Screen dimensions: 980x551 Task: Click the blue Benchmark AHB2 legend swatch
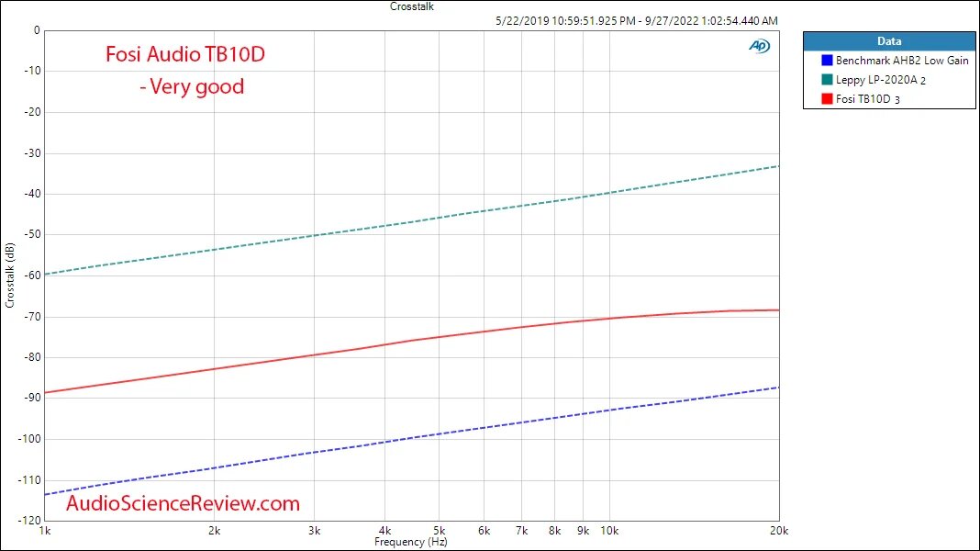pyautogui.click(x=827, y=60)
